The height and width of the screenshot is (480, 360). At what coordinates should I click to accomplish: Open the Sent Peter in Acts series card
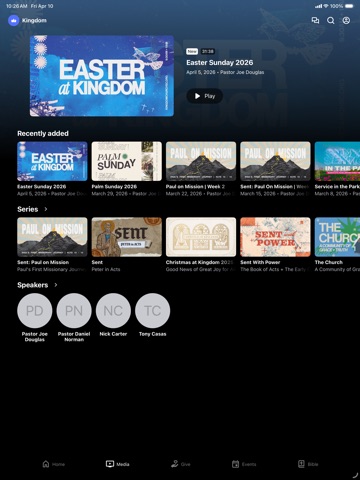127,237
